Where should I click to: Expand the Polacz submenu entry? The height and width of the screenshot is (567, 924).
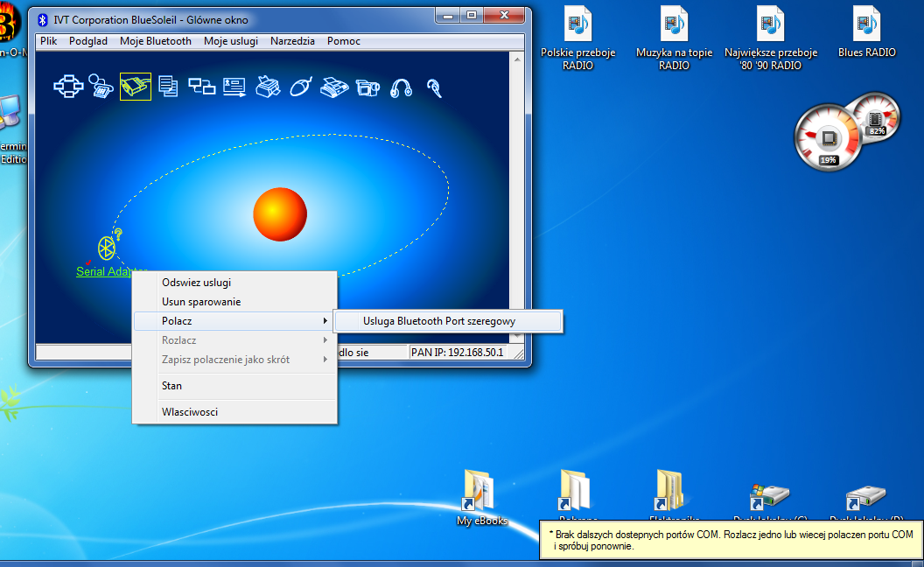click(x=235, y=321)
